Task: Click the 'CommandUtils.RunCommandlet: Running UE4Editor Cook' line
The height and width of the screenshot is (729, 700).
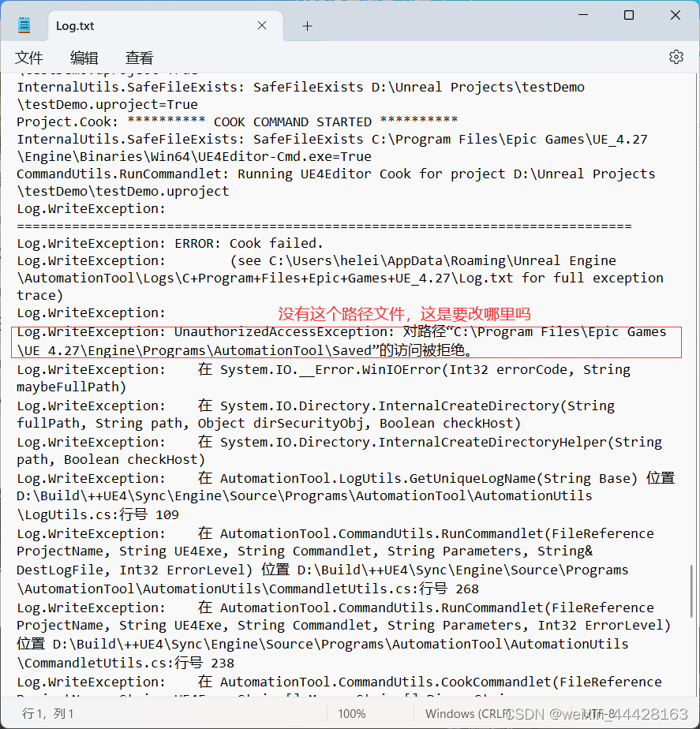Action: 336,174
